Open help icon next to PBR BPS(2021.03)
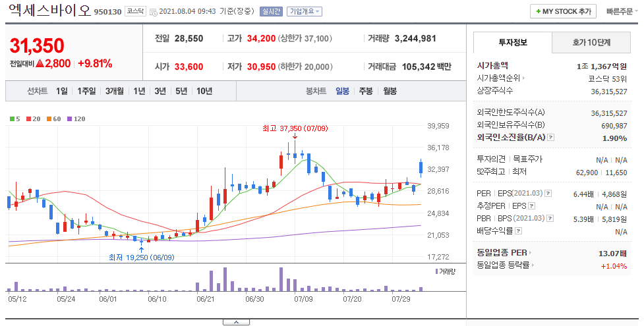The image size is (644, 326). click(x=550, y=219)
